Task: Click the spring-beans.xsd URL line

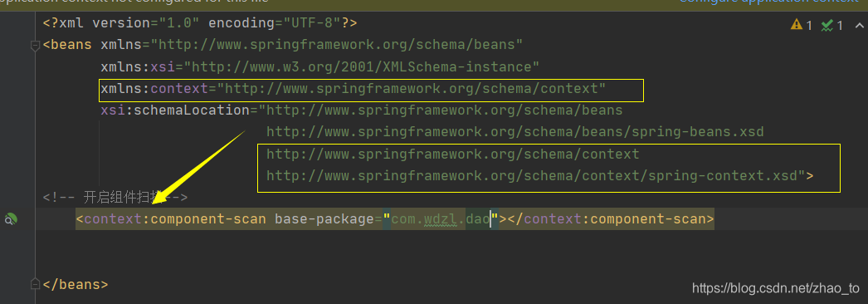Action: tap(514, 132)
